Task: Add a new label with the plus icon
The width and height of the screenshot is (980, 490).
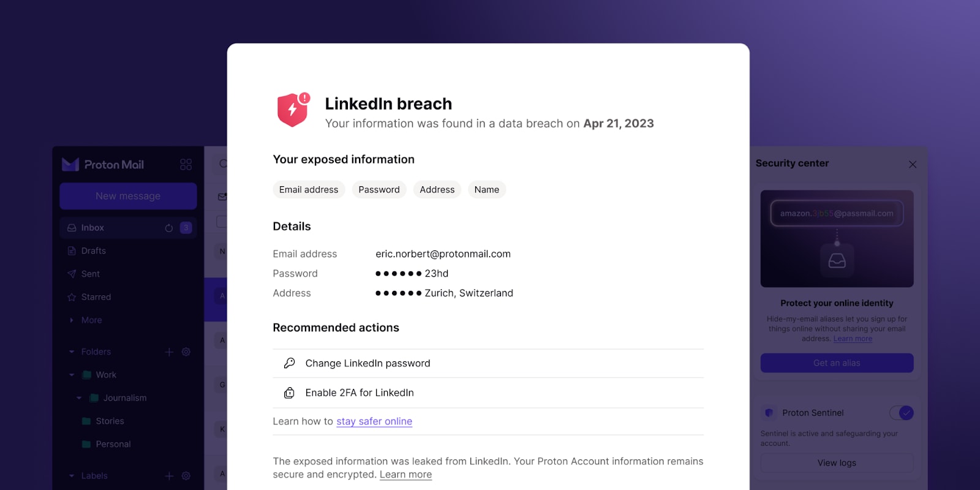Action: 170,476
